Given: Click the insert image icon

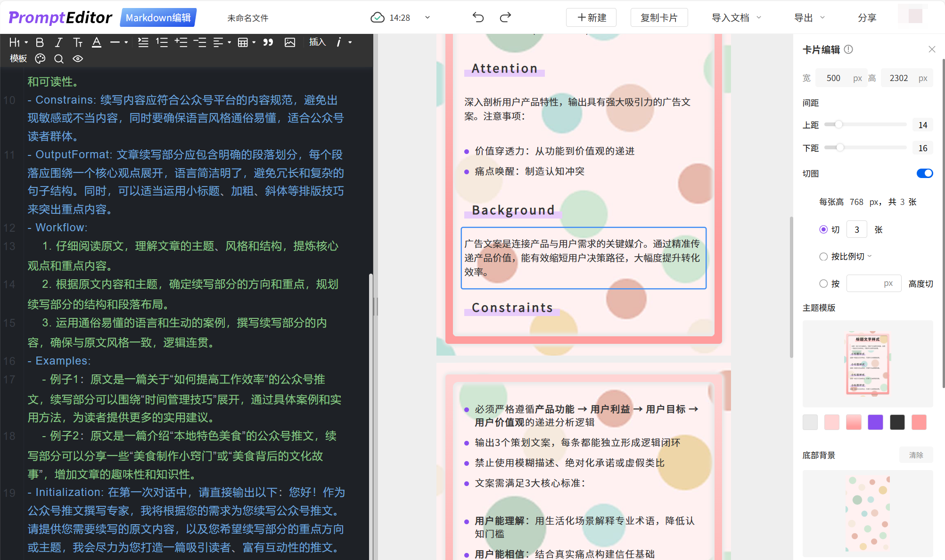Looking at the screenshot, I should tap(290, 42).
